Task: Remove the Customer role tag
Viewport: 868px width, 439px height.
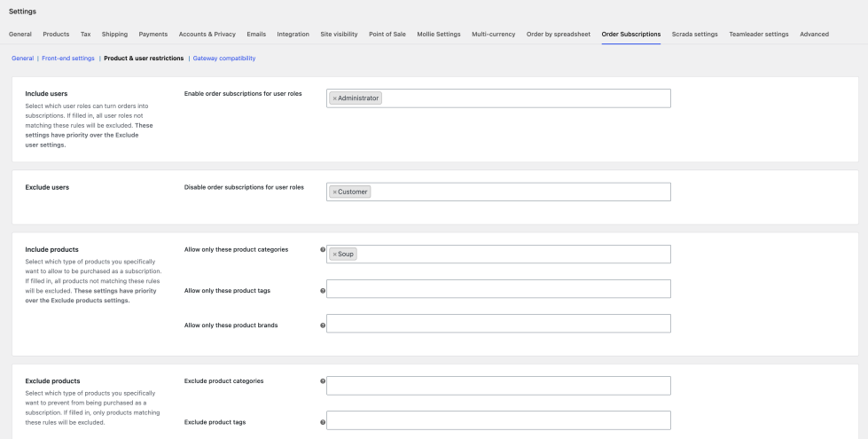Action: point(334,192)
